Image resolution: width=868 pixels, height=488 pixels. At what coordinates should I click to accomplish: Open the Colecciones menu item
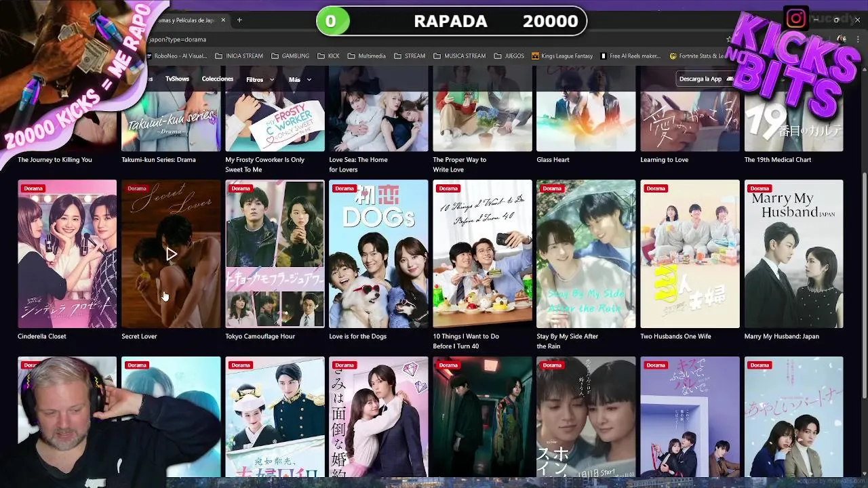click(x=217, y=79)
